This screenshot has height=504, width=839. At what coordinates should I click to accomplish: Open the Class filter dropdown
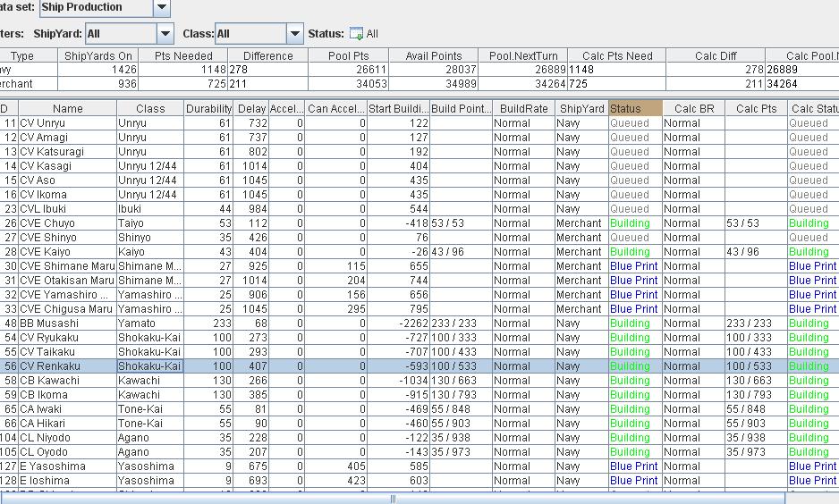pos(295,34)
